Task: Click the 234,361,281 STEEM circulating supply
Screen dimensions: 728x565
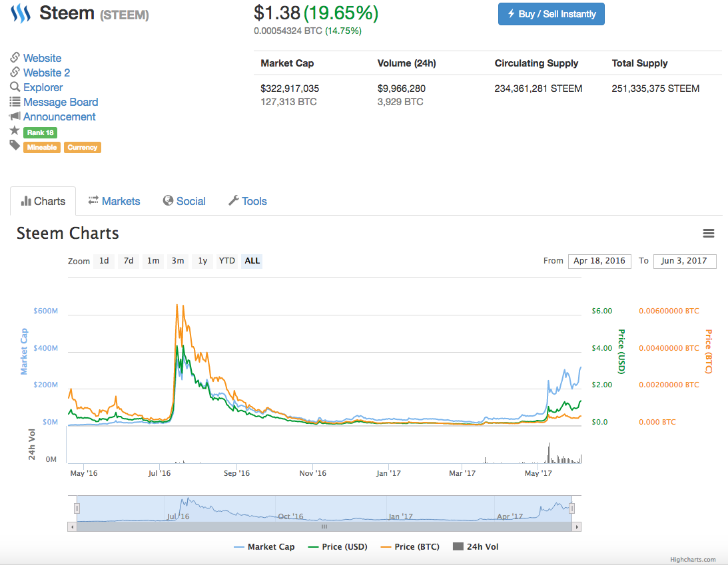Action: [x=538, y=88]
